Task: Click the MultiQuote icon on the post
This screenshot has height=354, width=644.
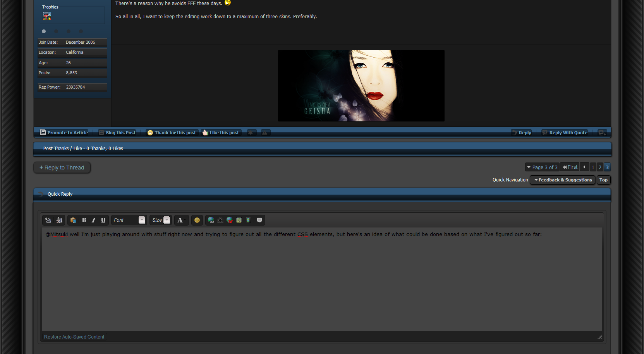Action: coord(602,133)
